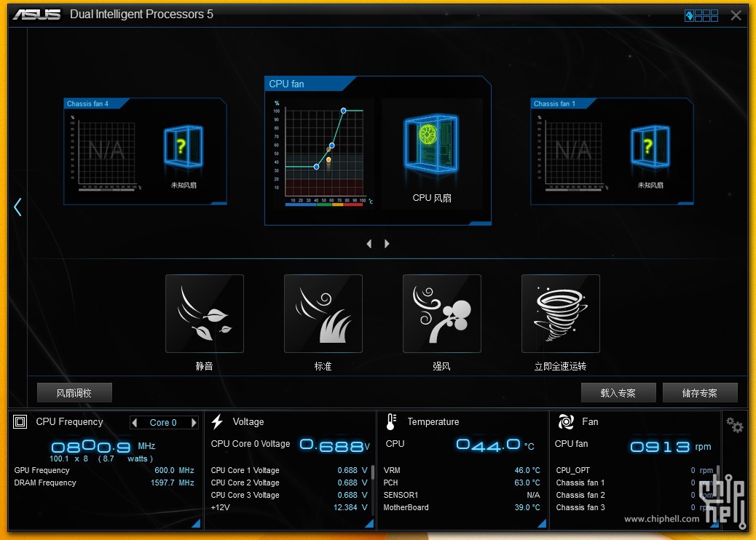The image size is (756, 540).
Task: Open the Core 0 selector
Action: (163, 422)
